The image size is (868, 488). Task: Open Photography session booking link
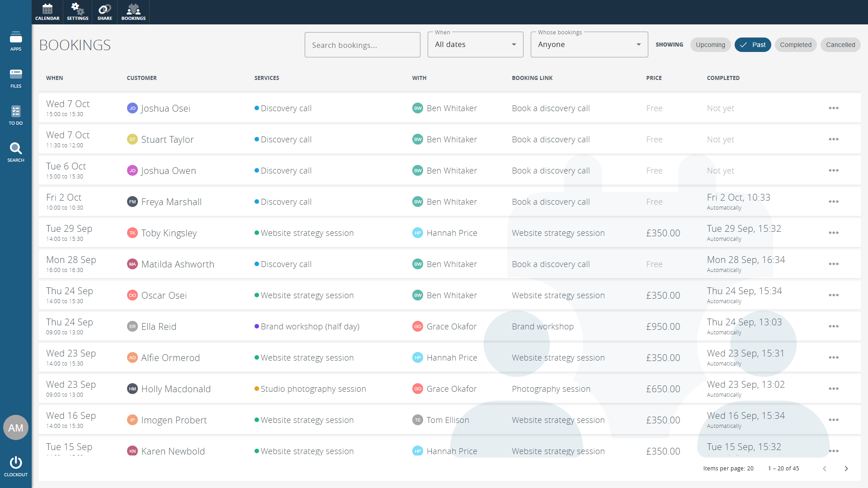(x=551, y=389)
